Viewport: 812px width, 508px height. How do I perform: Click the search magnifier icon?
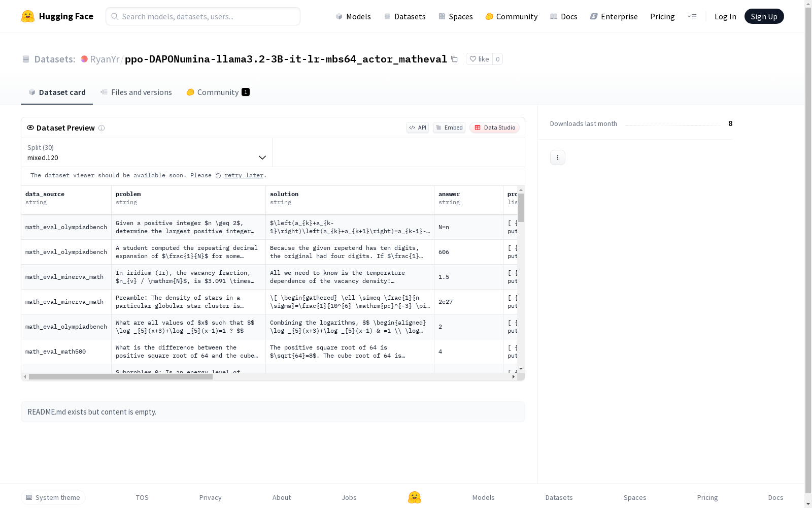coord(115,16)
